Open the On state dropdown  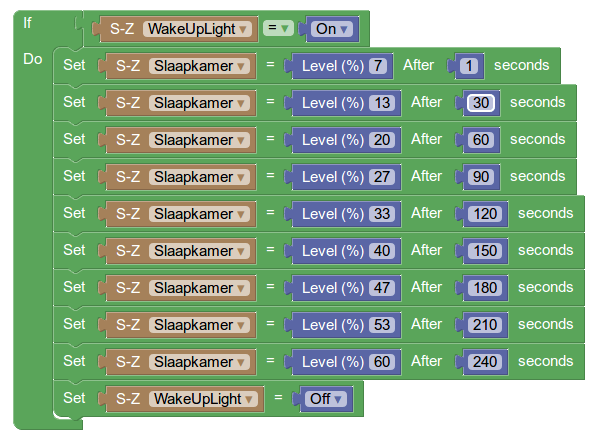pos(332,29)
